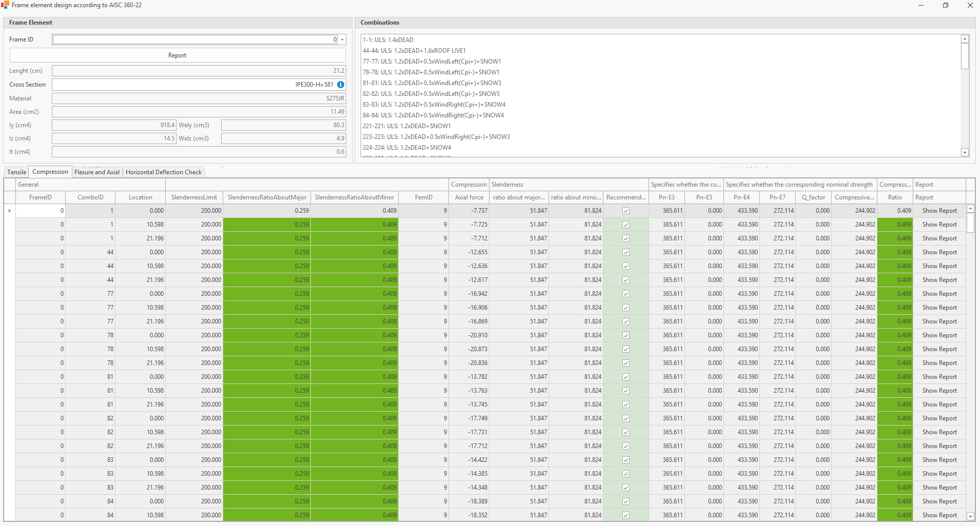Switch to the Tensile tab
980x526 pixels.
tap(16, 172)
